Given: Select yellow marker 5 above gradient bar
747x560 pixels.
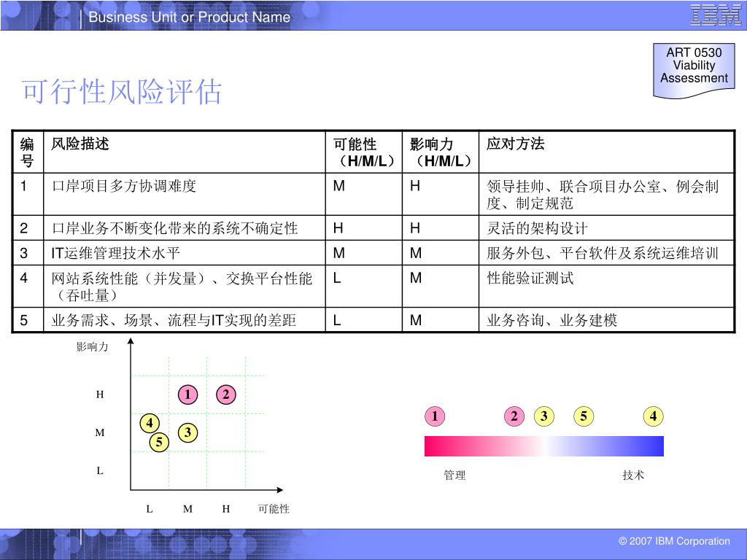Looking at the screenshot, I should (584, 416).
